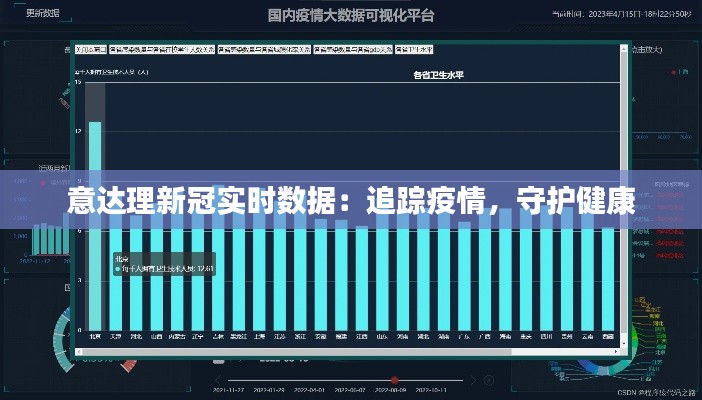This screenshot has height=400, width=702.
Task: Click the 北京 tooltip box
Action: coord(165,263)
